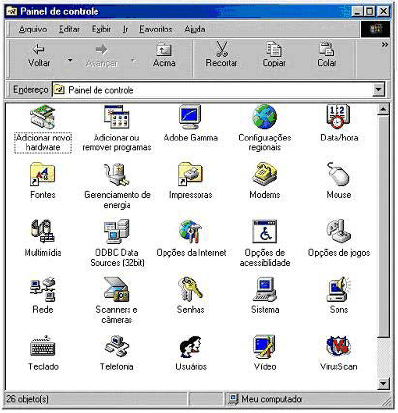Select Opções de jogos joystick icon
The image size is (398, 413).
pos(338,231)
